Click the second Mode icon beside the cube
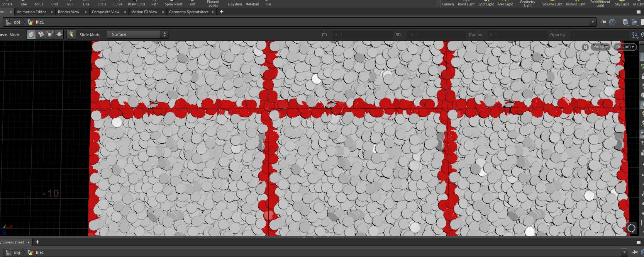Screen dimensions: 644x257 pos(41,34)
